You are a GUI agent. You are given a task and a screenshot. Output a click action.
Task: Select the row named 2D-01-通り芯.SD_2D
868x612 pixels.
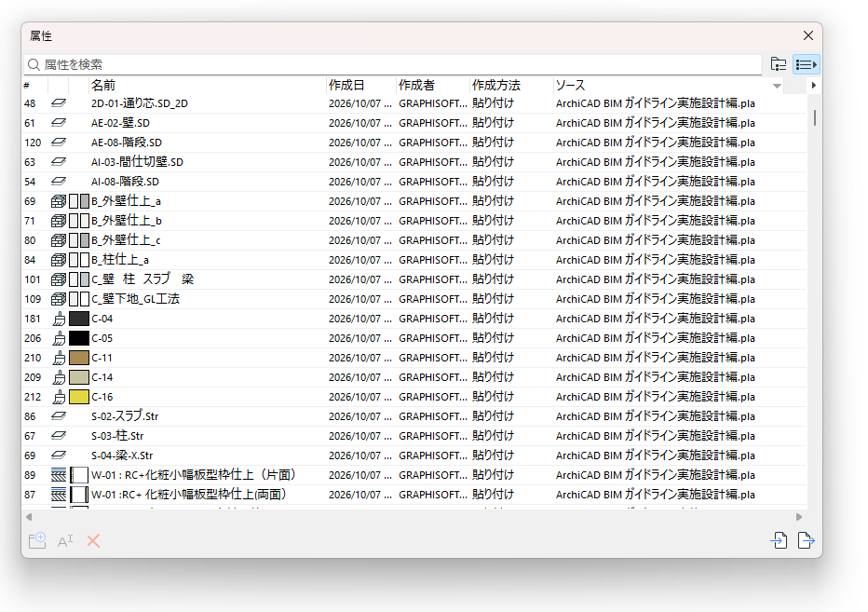point(414,103)
